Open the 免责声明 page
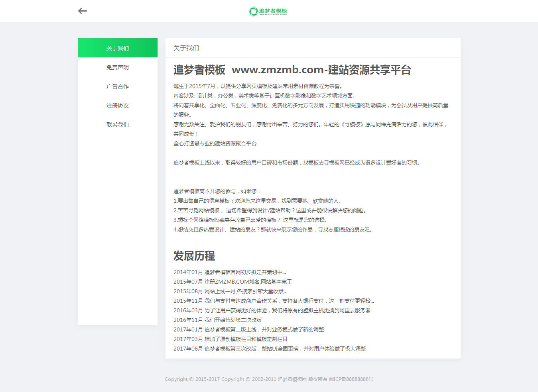The width and height of the screenshot is (538, 392). click(118, 67)
